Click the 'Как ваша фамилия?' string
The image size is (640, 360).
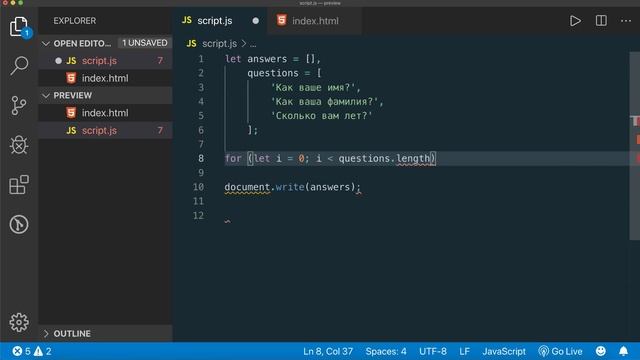coord(324,102)
